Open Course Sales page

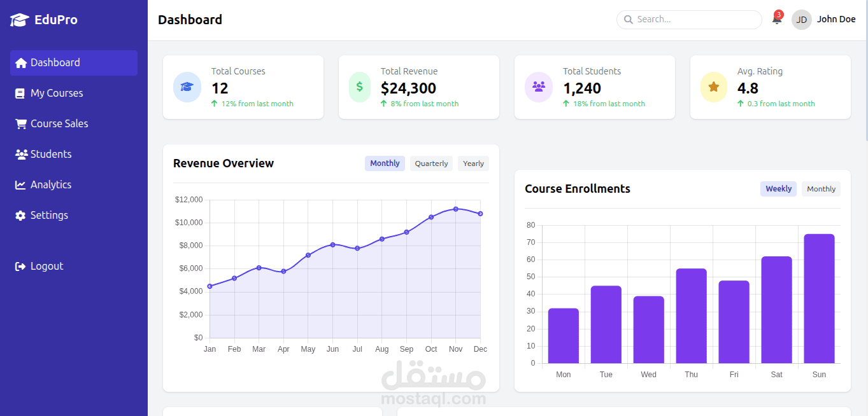pyautogui.click(x=74, y=124)
